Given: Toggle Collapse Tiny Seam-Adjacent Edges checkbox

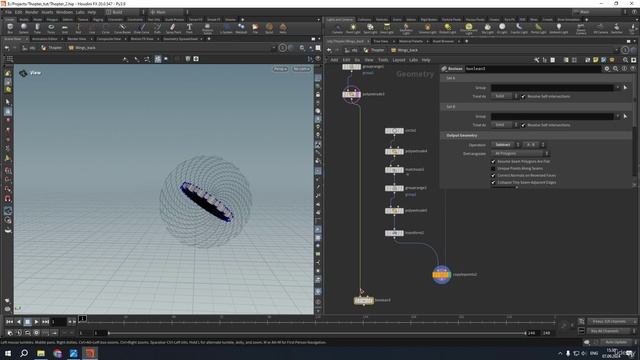Looking at the screenshot, I should coord(493,182).
